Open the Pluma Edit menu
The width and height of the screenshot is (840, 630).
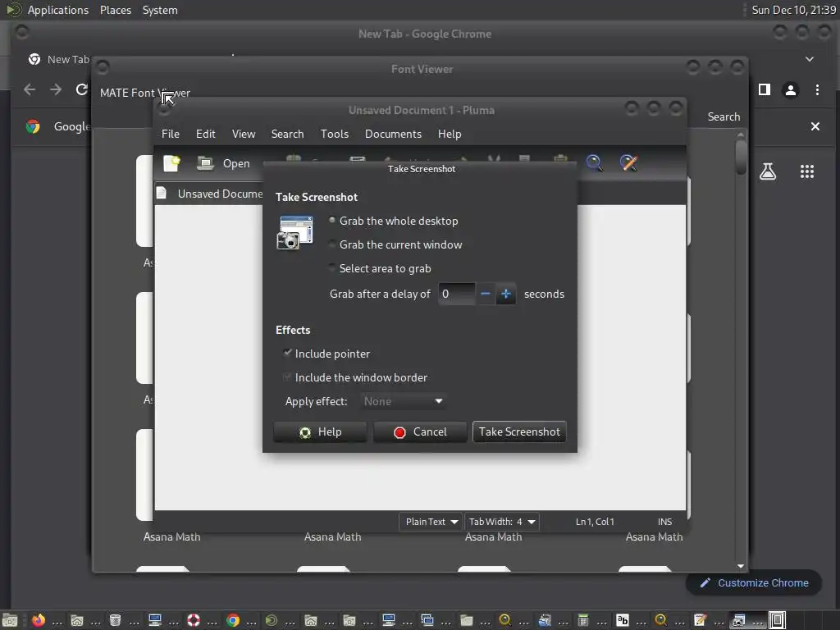(x=206, y=134)
